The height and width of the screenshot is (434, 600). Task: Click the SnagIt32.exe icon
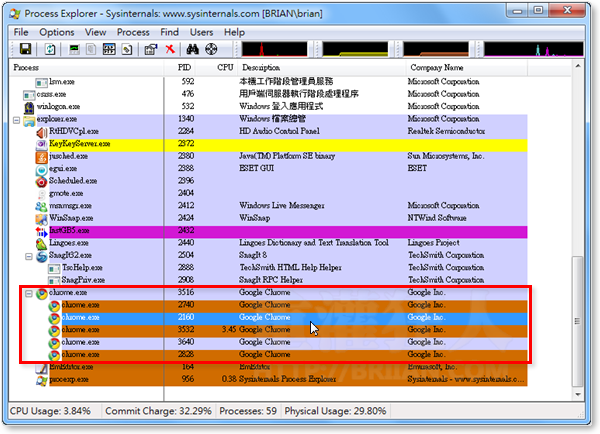tap(41, 256)
